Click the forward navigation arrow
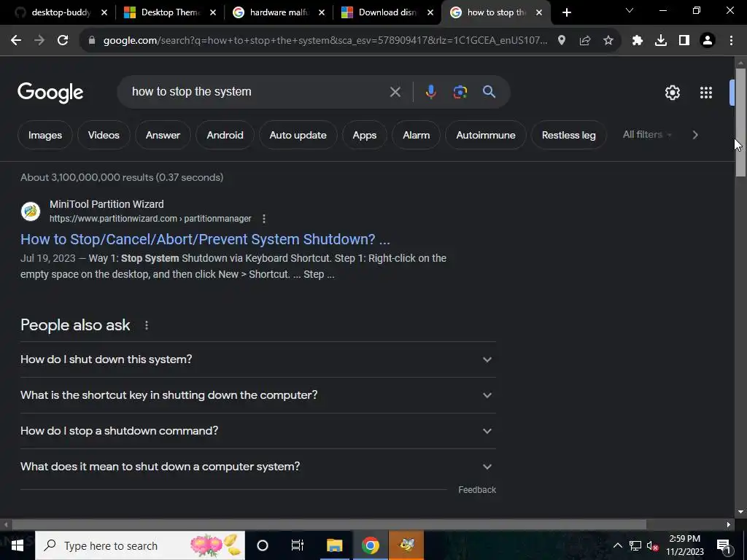747x560 pixels. [39, 41]
